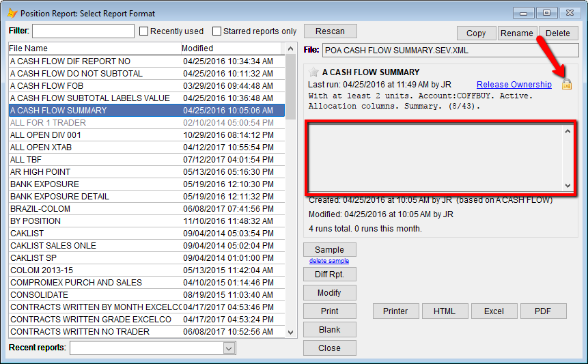This screenshot has height=364, width=588.
Task: Click the Copy button
Action: coord(476,33)
